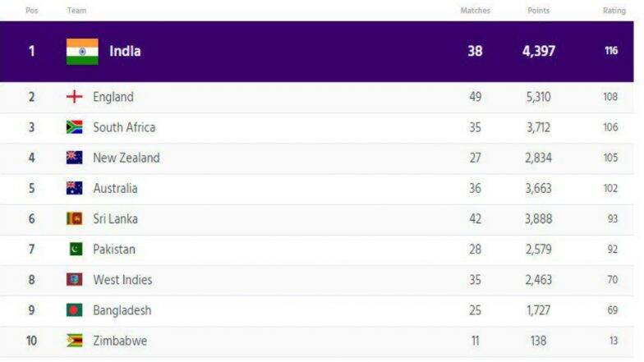
Task: Click the Zimbabwe flag icon
Action: [74, 341]
